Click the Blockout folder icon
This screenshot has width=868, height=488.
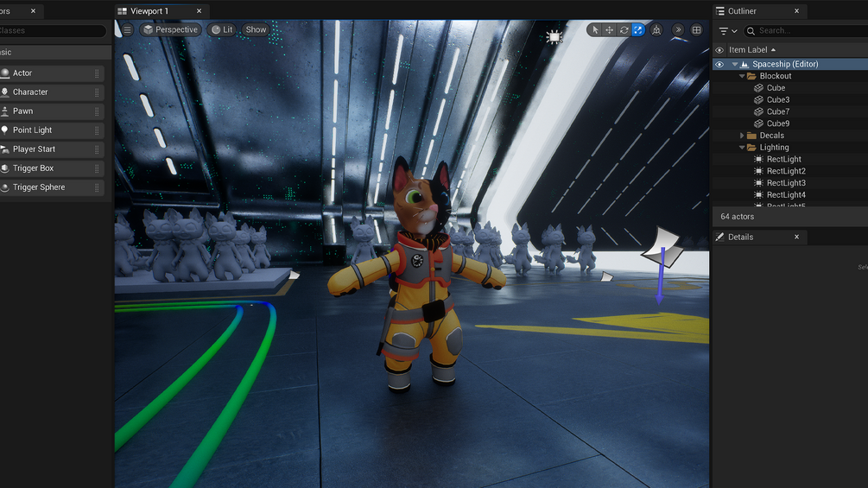tap(751, 76)
